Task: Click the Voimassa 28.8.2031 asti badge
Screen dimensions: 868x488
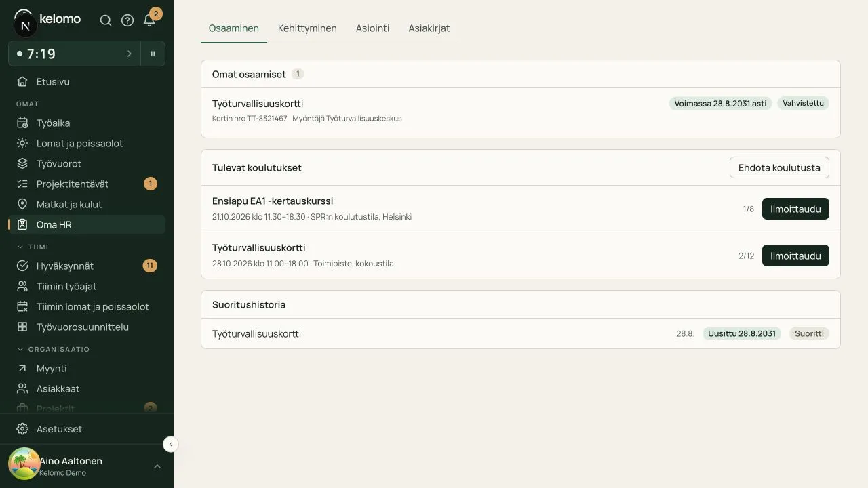Action: tap(720, 104)
